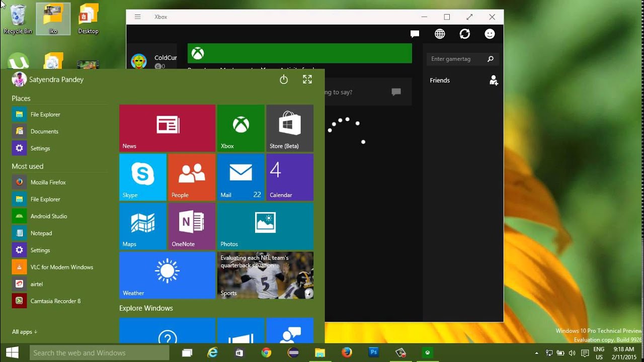Search gamertag magnifier icon

[x=491, y=59]
